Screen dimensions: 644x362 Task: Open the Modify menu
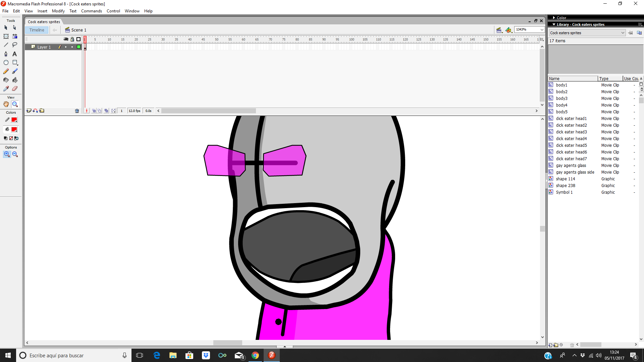[58, 11]
